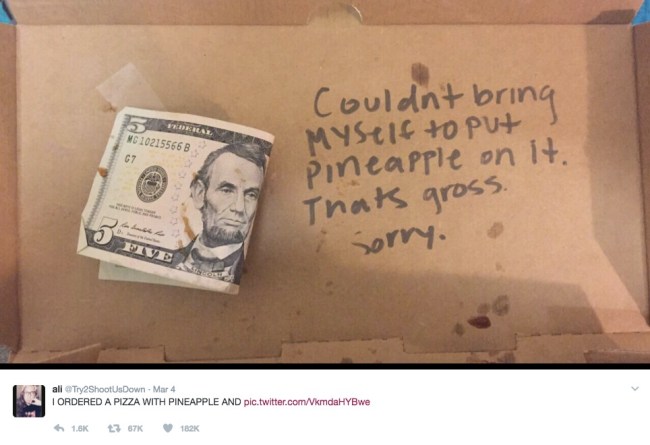Open the @Try2ShootUsDown handle

(x=105, y=389)
